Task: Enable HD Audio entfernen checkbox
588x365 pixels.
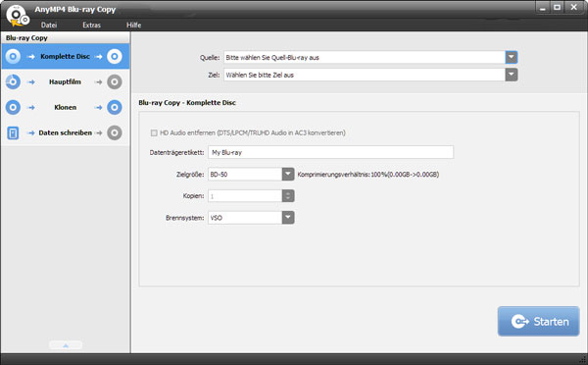Action: (x=154, y=132)
